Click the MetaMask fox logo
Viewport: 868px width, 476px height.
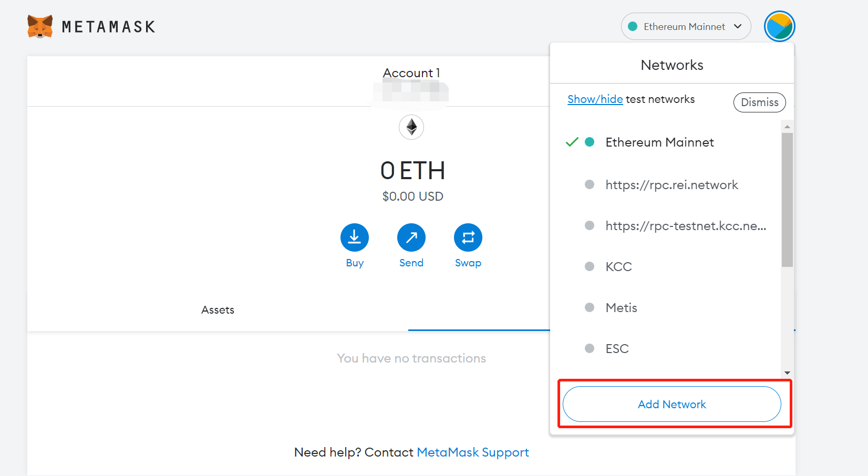pyautogui.click(x=40, y=26)
